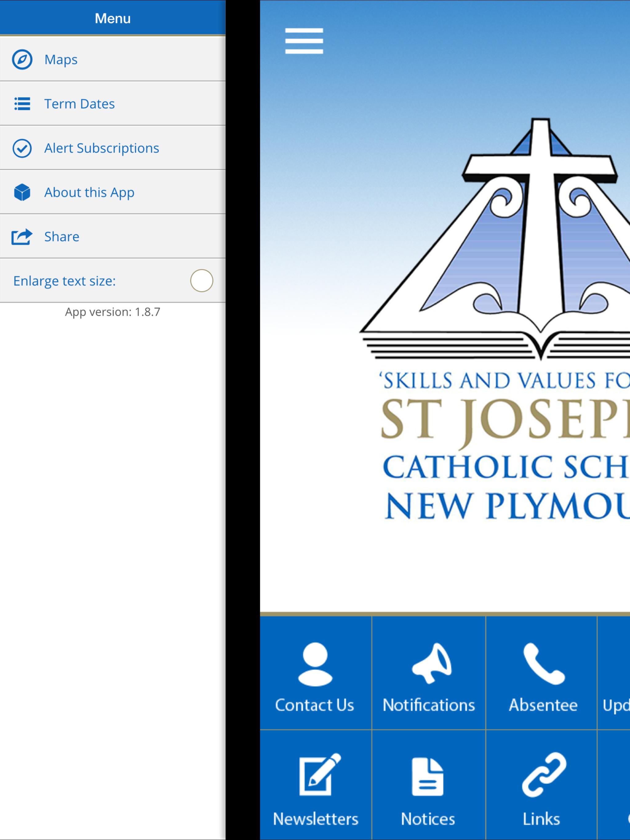
Task: Tap the hamburger menu icon
Action: (304, 41)
